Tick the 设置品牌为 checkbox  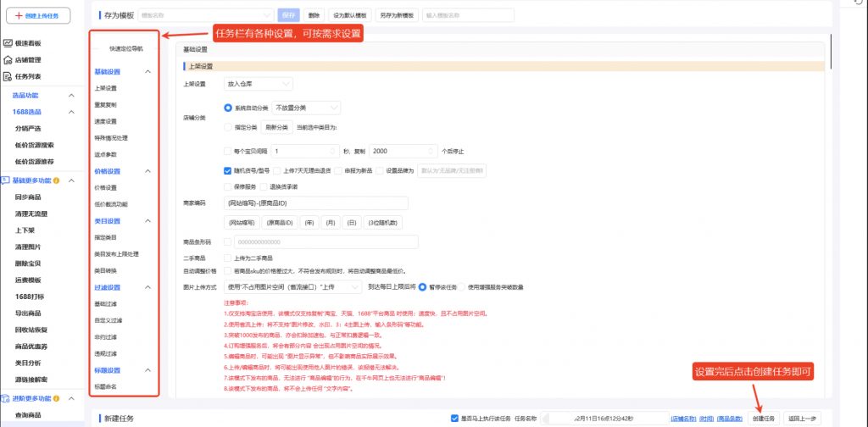coord(379,171)
